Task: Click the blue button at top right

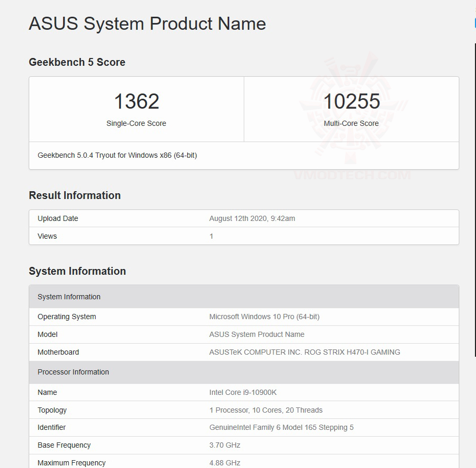Action: tap(473, 23)
